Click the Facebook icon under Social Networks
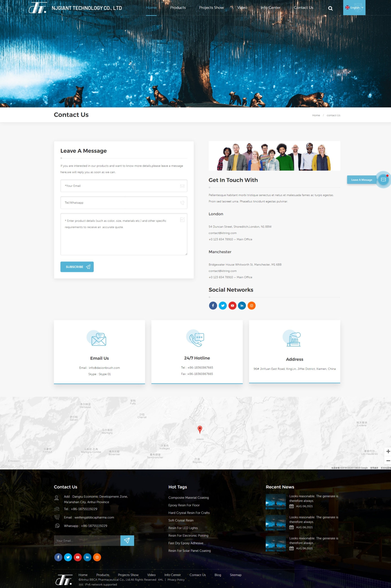Viewport: 391px width, 588px height. pyautogui.click(x=213, y=305)
